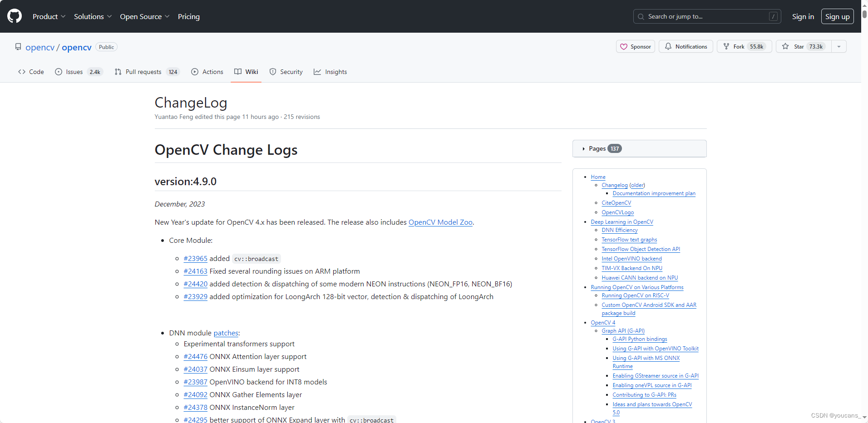Open the OpenCVLogo sidebar link
The width and height of the screenshot is (868, 423).
click(x=617, y=212)
